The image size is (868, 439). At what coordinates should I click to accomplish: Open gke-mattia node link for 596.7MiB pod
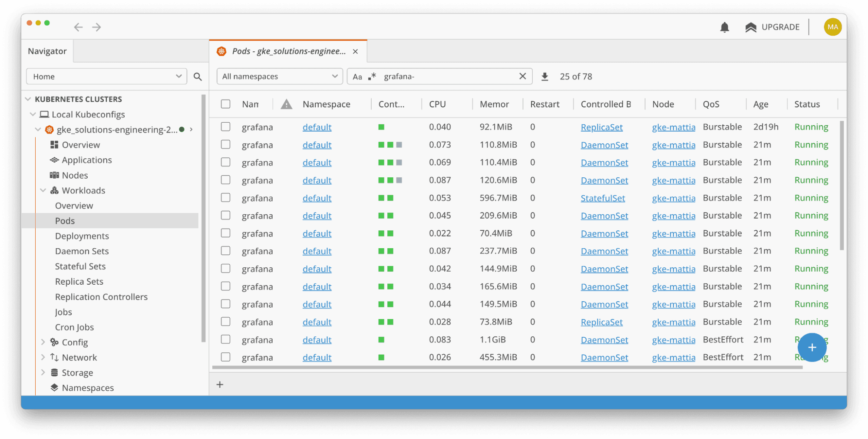click(673, 198)
